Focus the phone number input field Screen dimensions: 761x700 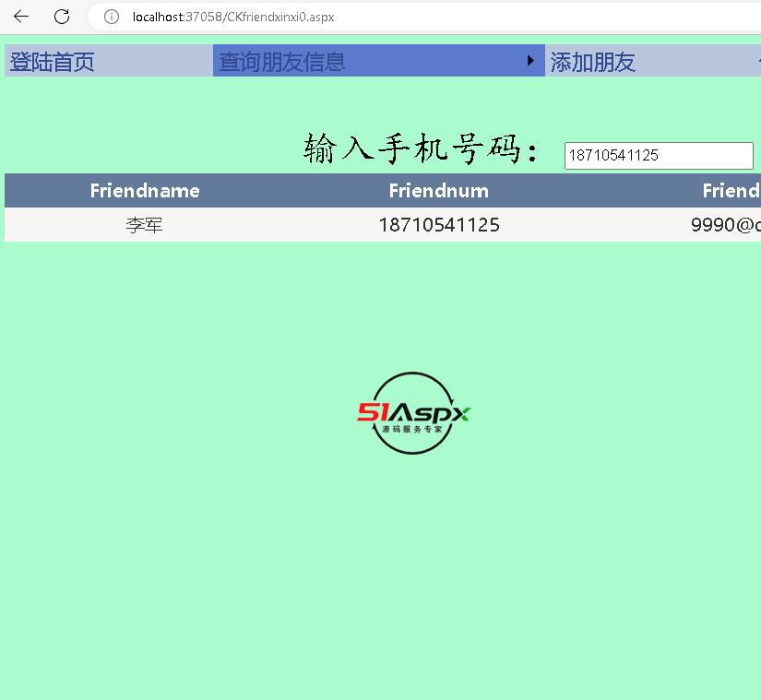[659, 155]
